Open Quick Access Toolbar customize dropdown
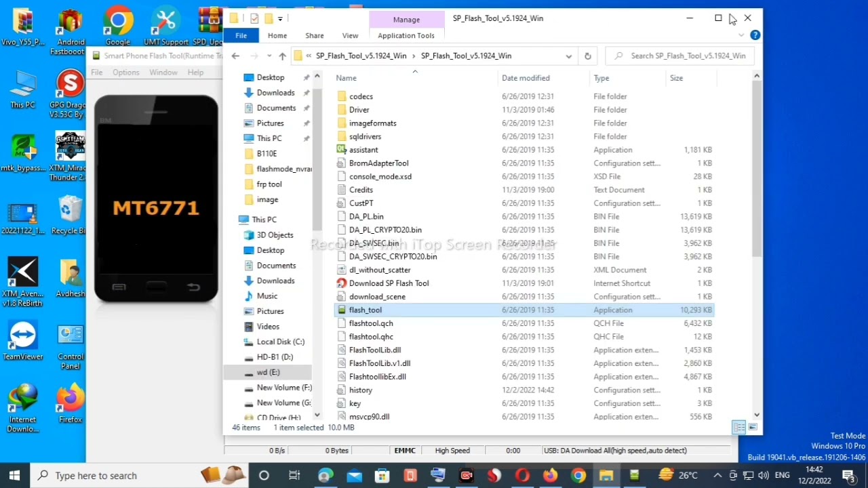The width and height of the screenshot is (868, 488). point(280,19)
